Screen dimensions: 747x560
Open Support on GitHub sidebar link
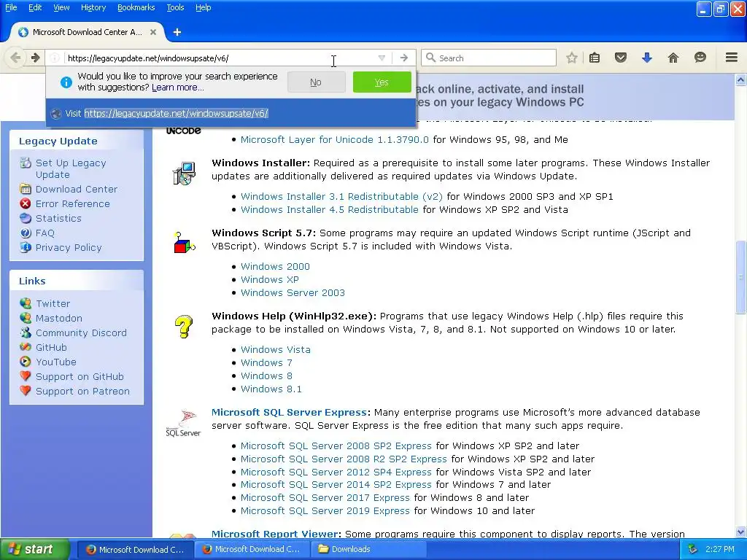(80, 376)
